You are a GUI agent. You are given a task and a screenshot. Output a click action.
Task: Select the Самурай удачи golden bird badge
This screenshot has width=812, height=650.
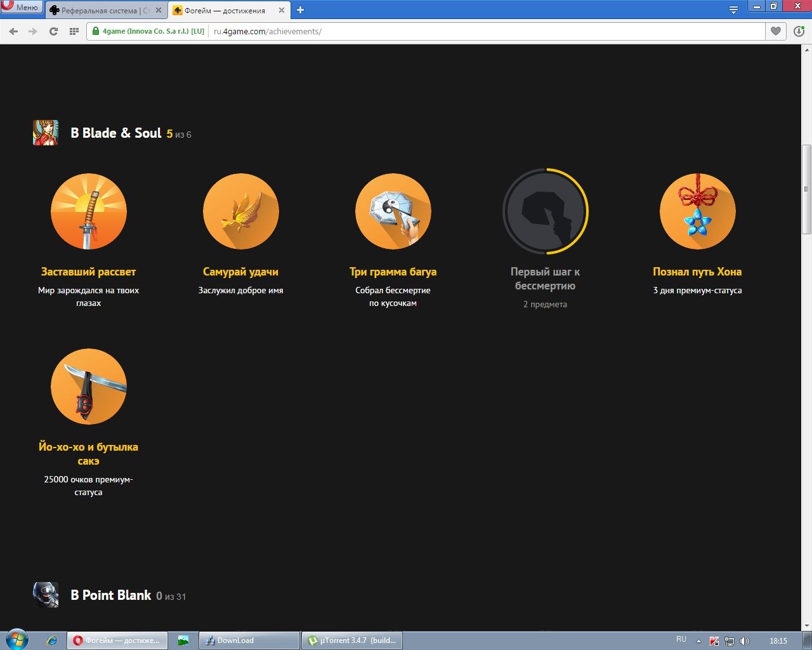pyautogui.click(x=241, y=211)
